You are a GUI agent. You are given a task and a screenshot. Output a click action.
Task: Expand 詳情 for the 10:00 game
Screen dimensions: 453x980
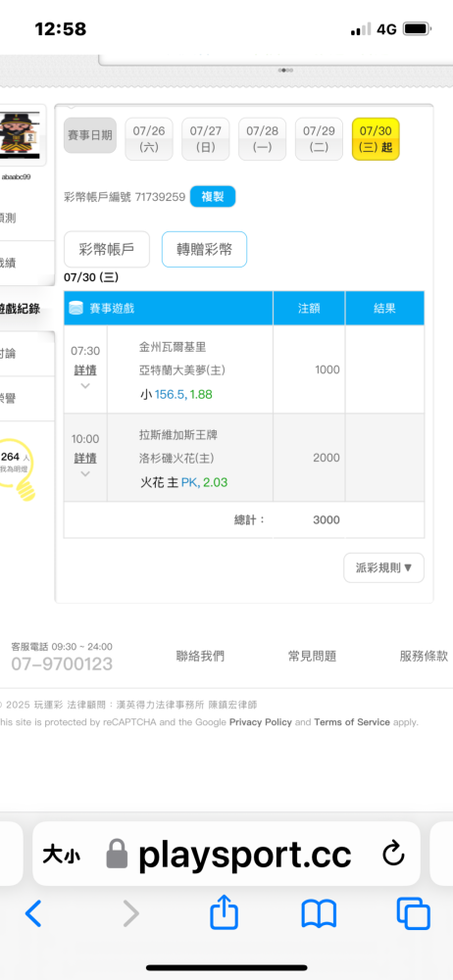[85, 458]
